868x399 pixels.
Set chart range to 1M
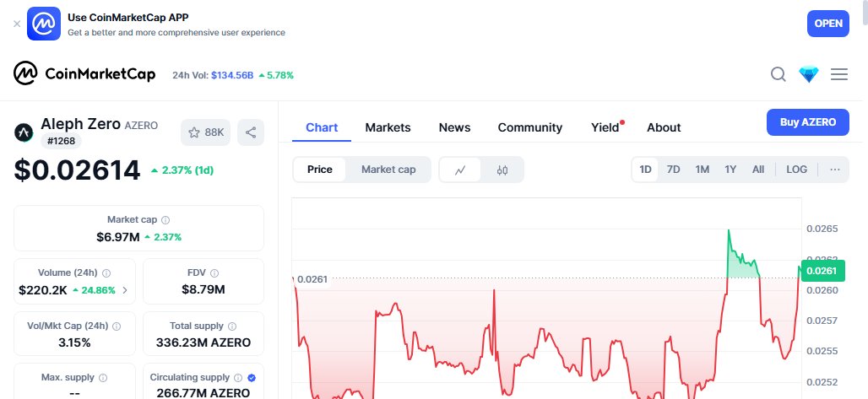click(x=702, y=170)
